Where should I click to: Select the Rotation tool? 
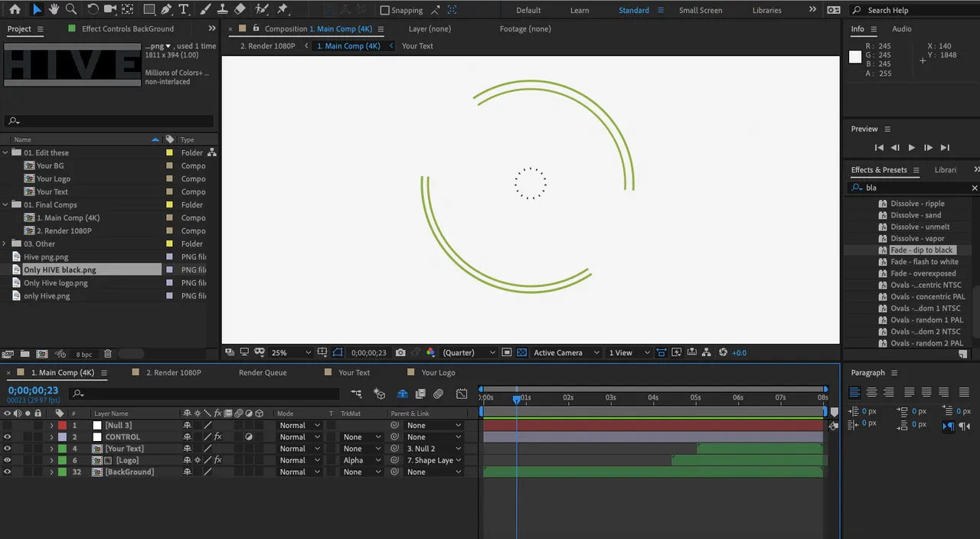pyautogui.click(x=93, y=9)
